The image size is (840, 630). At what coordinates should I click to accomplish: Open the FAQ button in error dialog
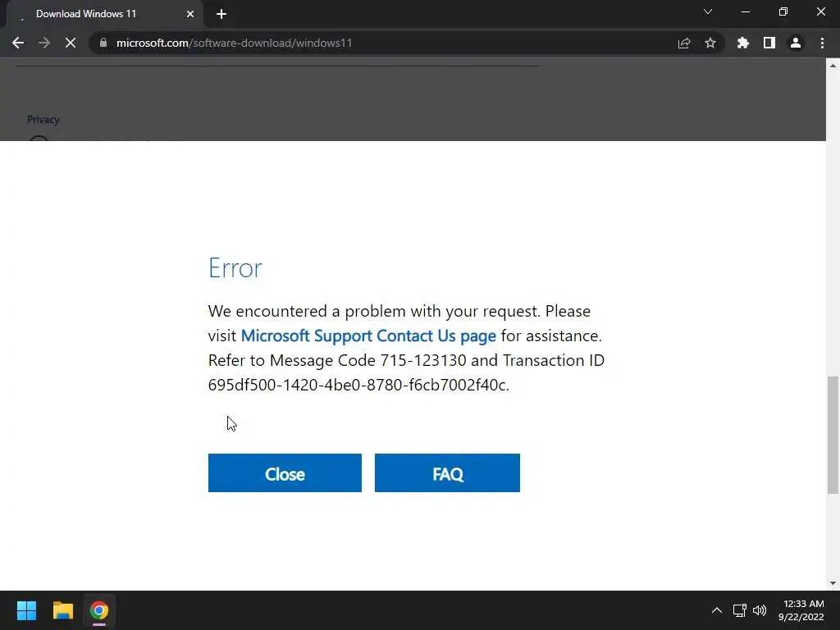tap(447, 473)
